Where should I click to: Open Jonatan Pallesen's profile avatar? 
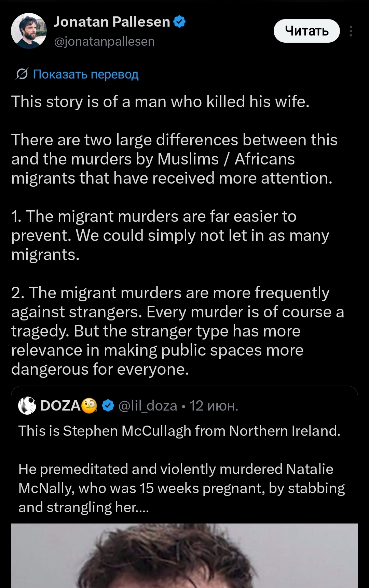(29, 31)
